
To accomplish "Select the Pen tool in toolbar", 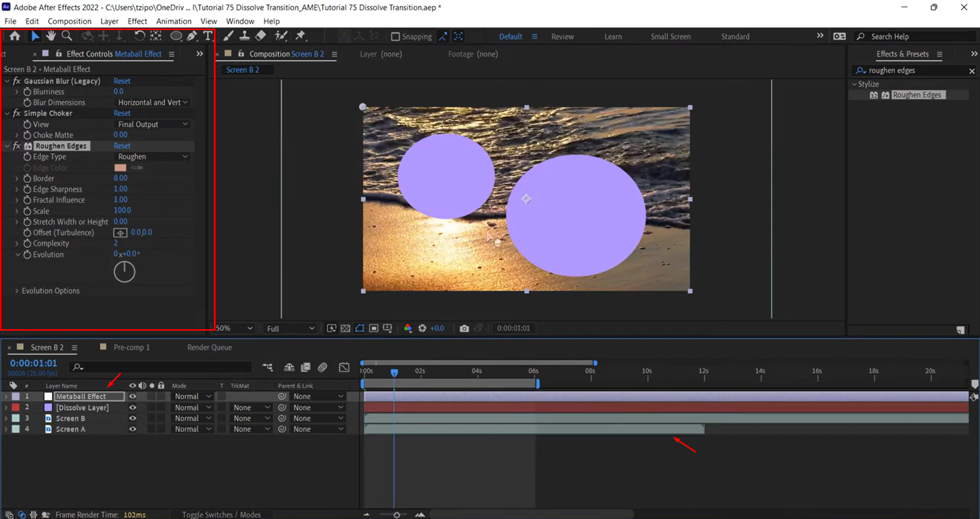I will pos(193,36).
